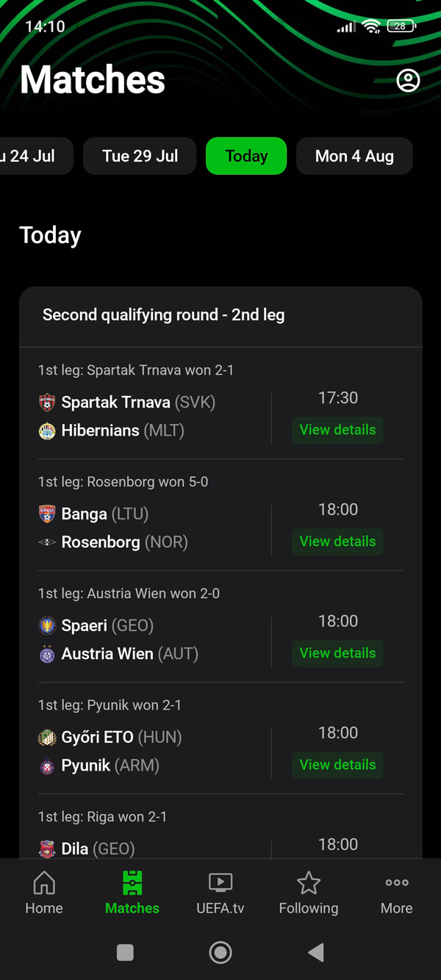Viewport: 441px width, 980px height.
Task: View details for Győri ETO vs Pyunik
Action: pyautogui.click(x=337, y=765)
